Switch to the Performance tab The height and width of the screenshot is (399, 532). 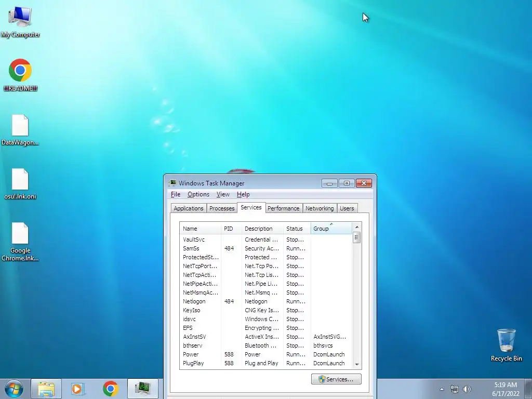tap(283, 208)
